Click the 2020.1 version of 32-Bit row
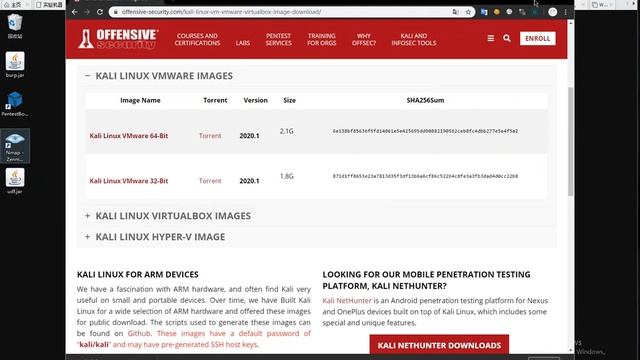640x360 pixels. pyautogui.click(x=249, y=180)
